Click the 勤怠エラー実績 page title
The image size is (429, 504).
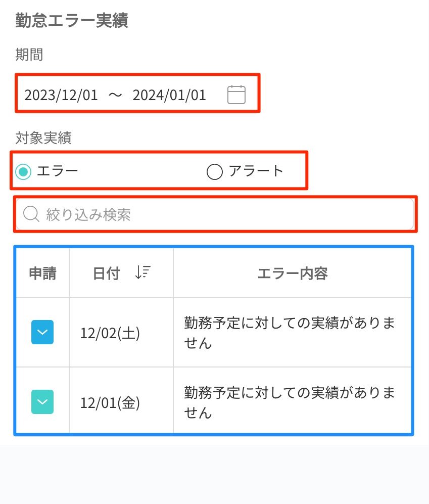pyautogui.click(x=71, y=21)
